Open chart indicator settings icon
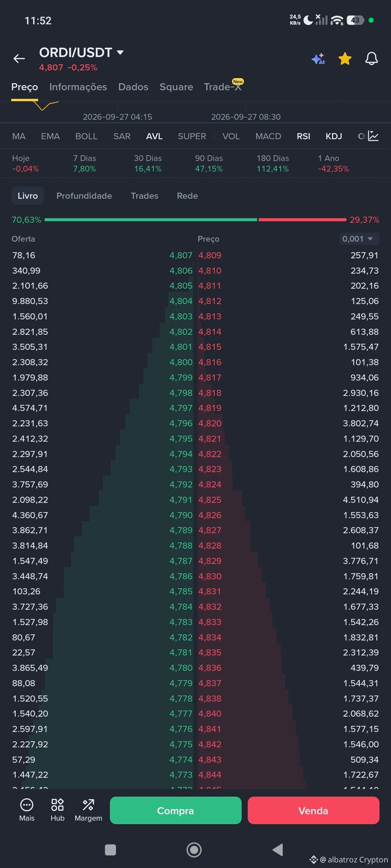 click(x=373, y=136)
